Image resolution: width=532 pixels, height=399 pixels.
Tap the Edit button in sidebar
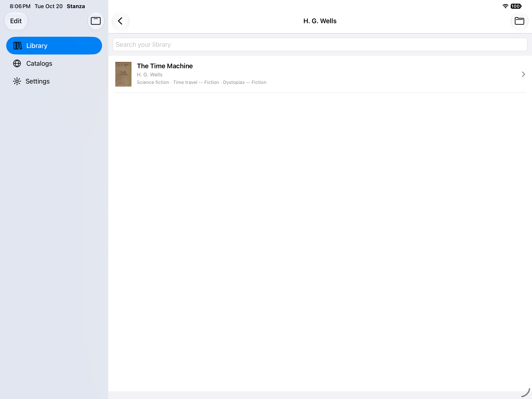click(16, 21)
